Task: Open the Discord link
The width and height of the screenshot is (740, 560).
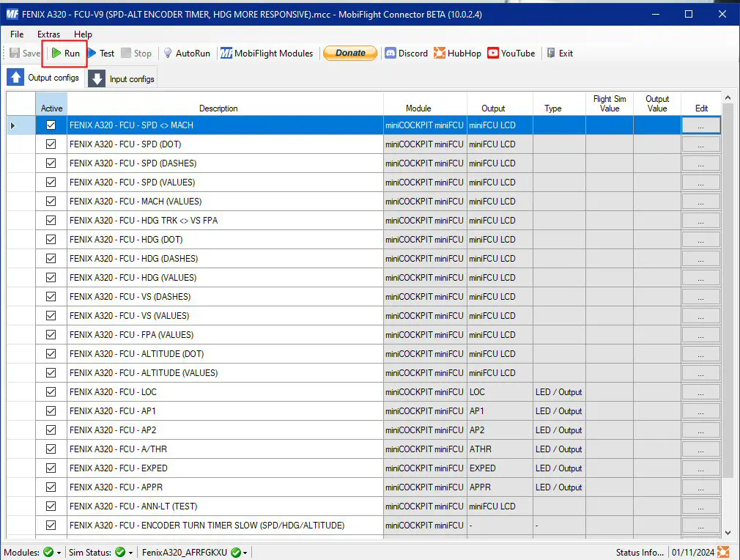Action: pyautogui.click(x=407, y=53)
